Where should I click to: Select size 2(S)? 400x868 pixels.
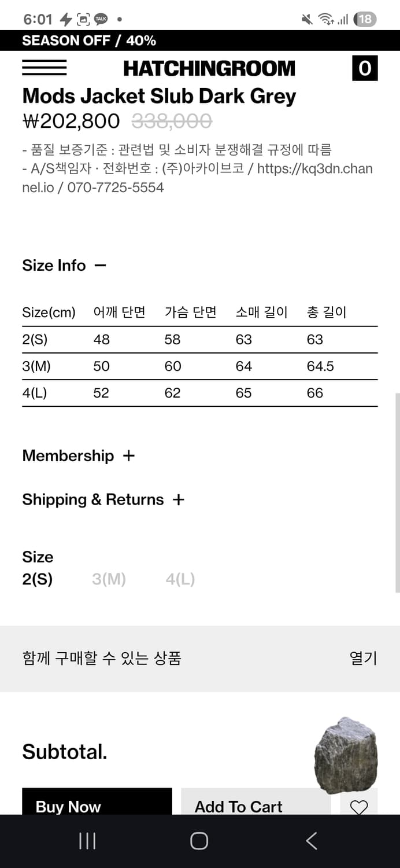pos(38,579)
